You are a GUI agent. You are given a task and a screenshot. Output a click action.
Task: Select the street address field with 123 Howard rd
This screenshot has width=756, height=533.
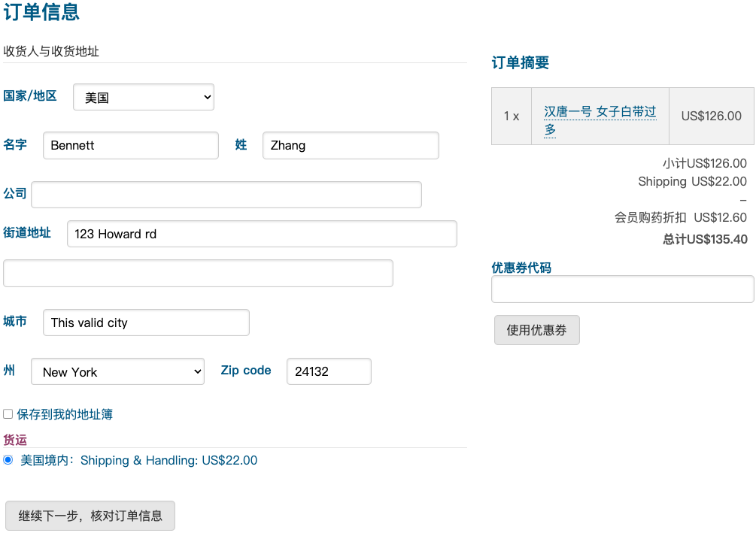click(x=261, y=234)
